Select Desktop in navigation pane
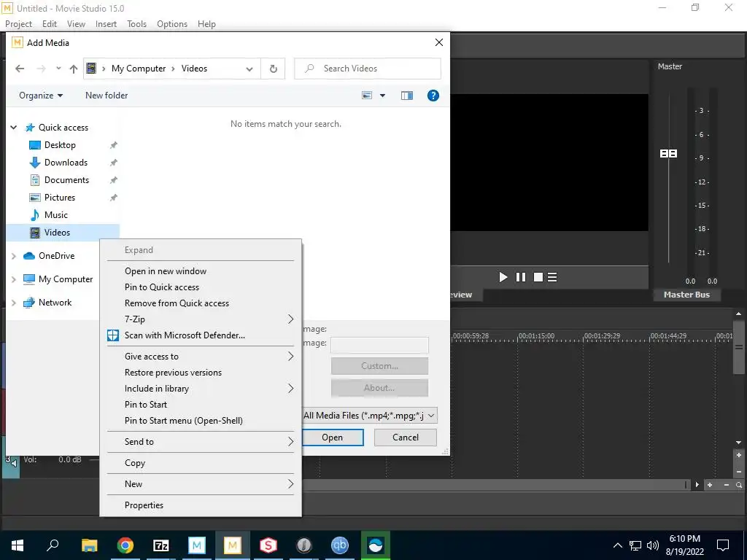Viewport: 747px width, 560px height. tap(60, 145)
